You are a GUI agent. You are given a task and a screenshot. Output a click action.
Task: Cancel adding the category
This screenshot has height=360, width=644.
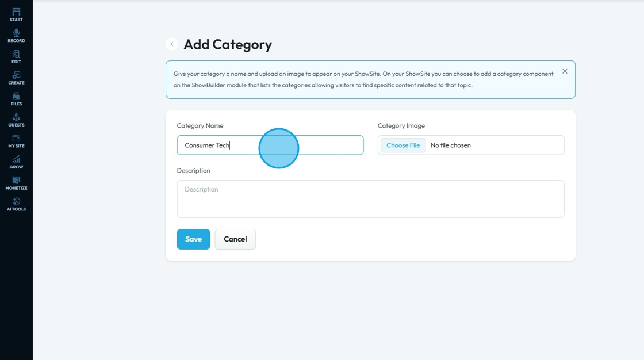[235, 239]
